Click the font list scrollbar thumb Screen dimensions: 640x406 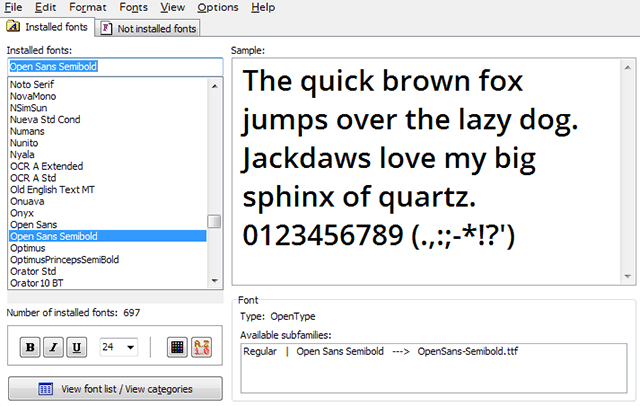[214, 221]
